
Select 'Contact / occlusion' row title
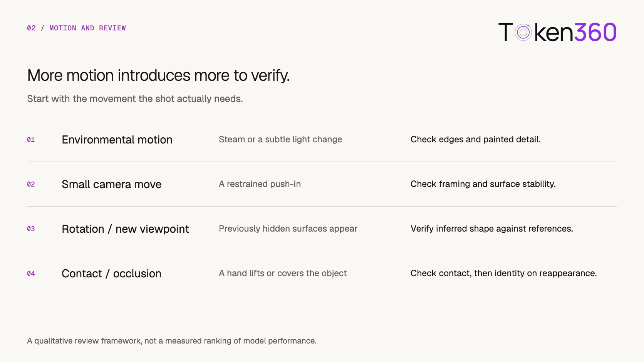111,274
